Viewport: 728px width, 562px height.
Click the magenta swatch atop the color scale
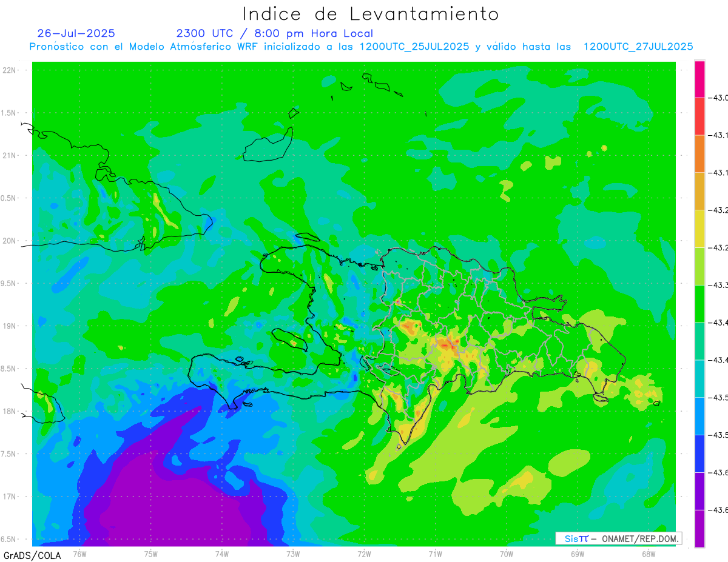pyautogui.click(x=699, y=79)
